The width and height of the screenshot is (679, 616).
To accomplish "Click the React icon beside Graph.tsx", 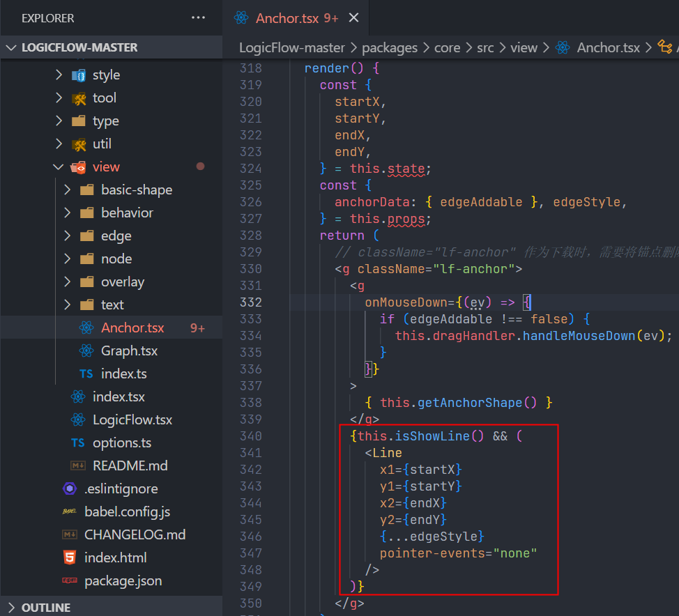I will point(86,351).
